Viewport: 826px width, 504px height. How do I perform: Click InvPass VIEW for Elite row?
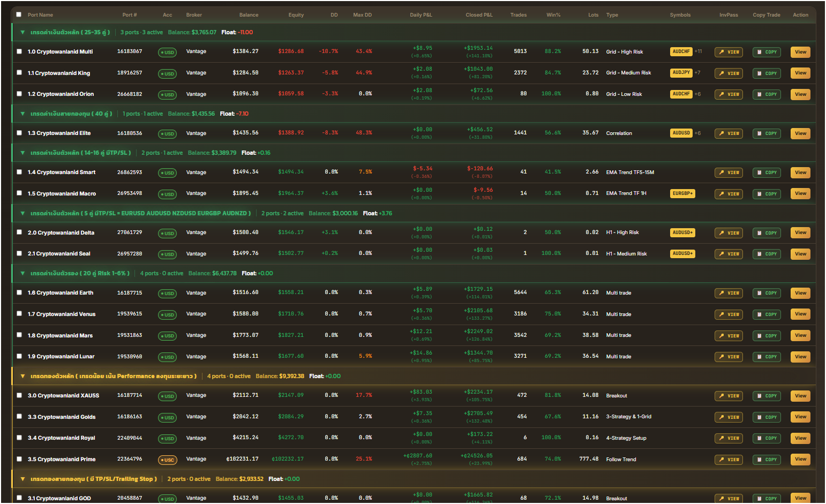click(729, 133)
